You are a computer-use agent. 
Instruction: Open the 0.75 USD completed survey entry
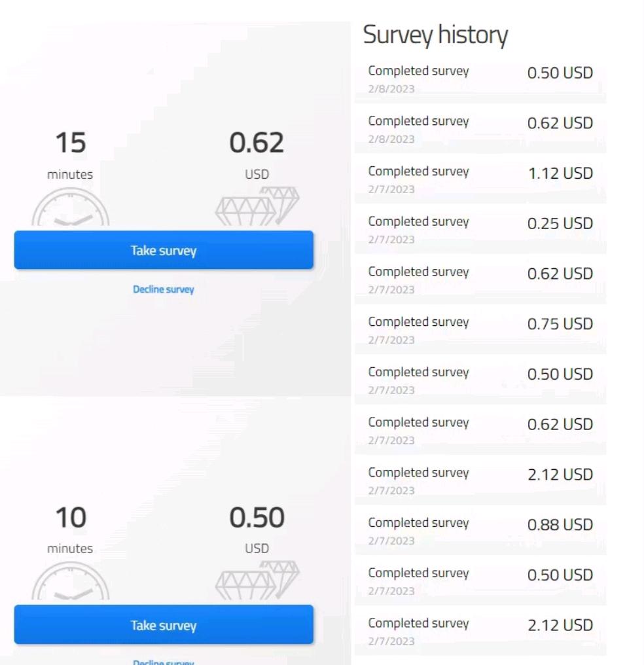(480, 329)
